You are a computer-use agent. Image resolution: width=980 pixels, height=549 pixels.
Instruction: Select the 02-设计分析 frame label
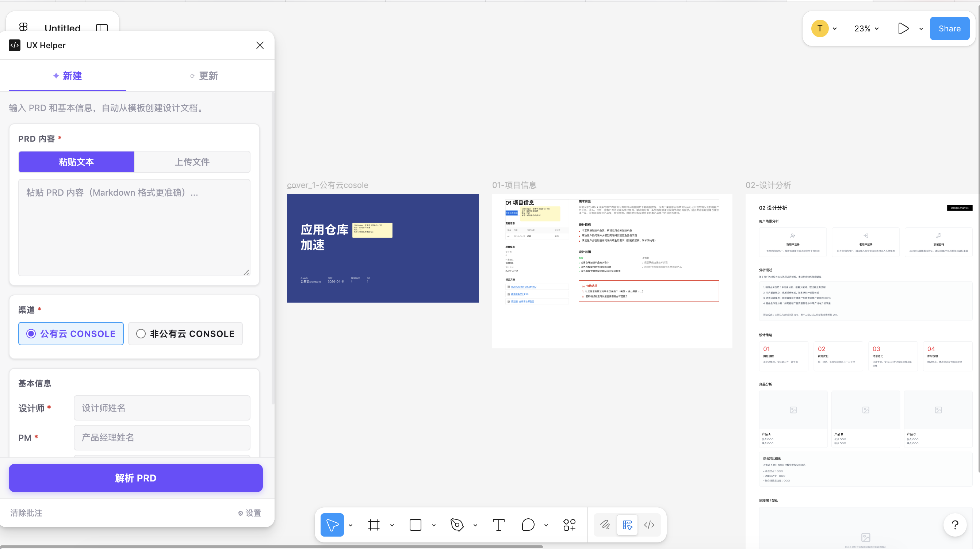point(768,185)
